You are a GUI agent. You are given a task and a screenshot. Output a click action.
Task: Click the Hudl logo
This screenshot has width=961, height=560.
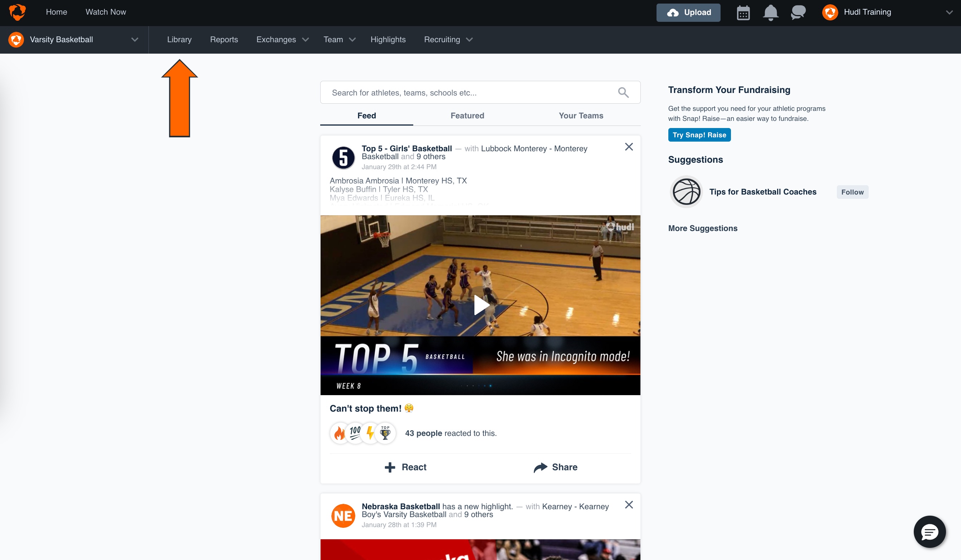tap(17, 12)
